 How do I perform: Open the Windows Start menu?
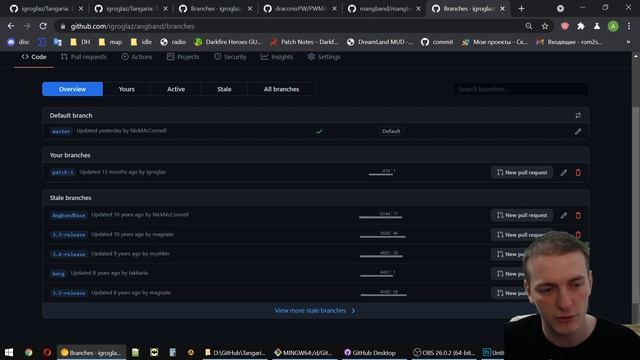coord(9,352)
